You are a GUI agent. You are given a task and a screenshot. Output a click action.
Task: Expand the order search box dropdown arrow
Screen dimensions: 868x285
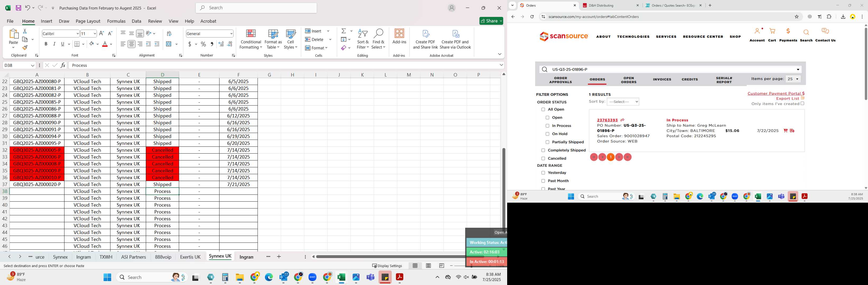coord(798,70)
